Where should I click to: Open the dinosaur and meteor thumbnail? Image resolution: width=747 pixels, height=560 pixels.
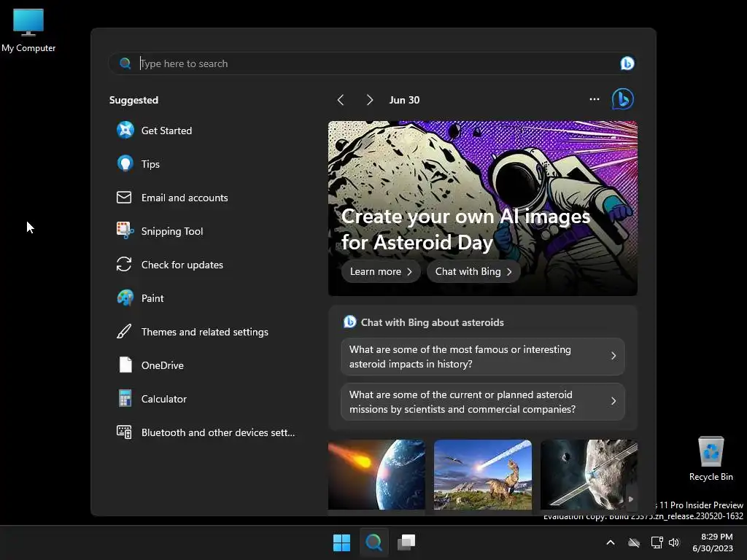(x=483, y=474)
